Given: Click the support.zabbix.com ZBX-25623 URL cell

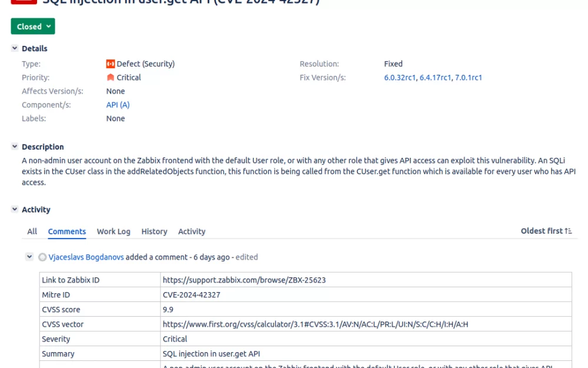Looking at the screenshot, I should pyautogui.click(x=366, y=280).
